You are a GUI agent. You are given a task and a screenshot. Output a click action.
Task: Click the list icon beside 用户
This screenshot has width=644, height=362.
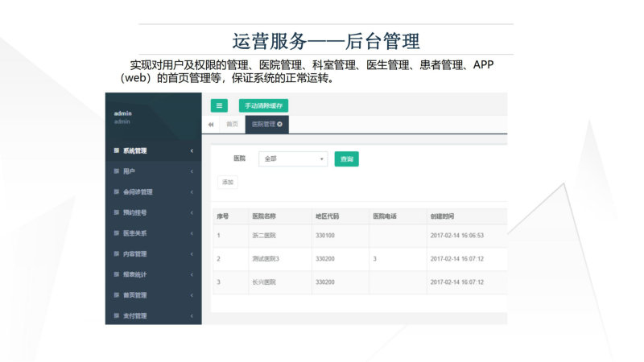[117, 171]
